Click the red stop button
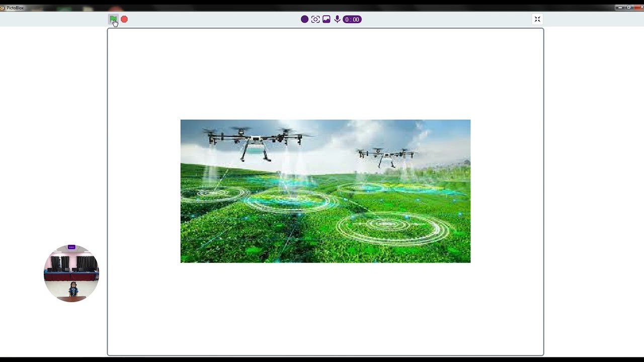The width and height of the screenshot is (644, 362). (124, 19)
